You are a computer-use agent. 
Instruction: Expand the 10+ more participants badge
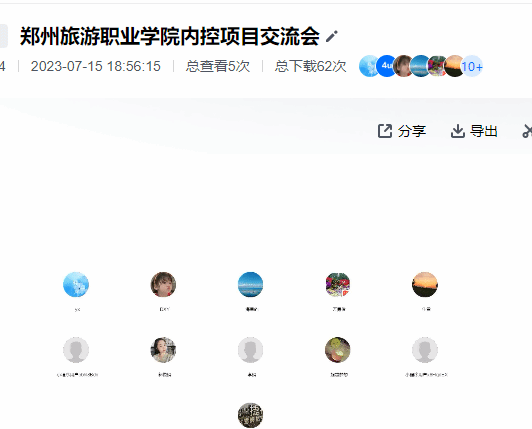click(472, 66)
